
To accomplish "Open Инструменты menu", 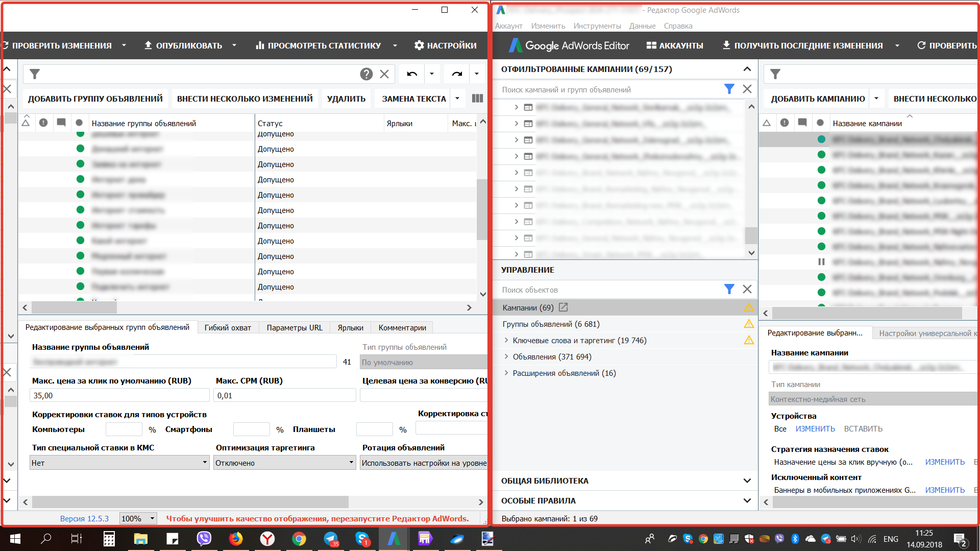I will pyautogui.click(x=597, y=26).
